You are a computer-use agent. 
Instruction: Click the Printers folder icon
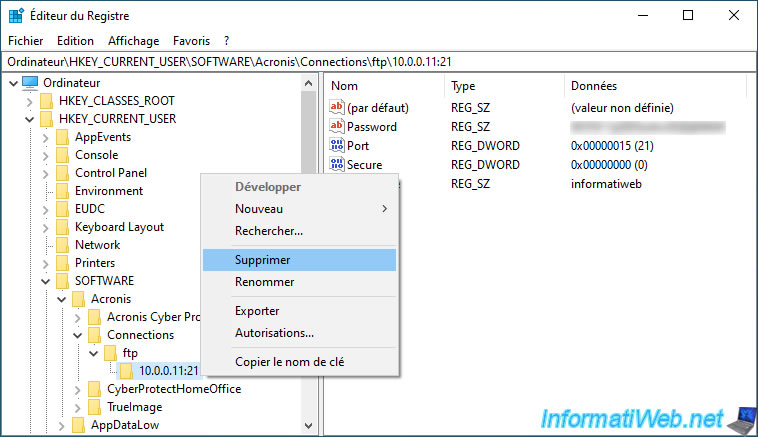[62, 263]
